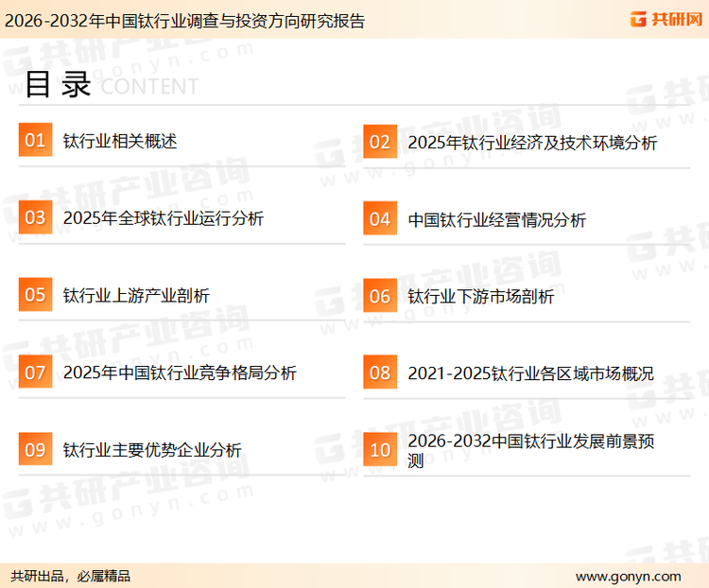Viewport: 709px width, 588px height.
Task: Open chapter 2025年钛行业经济及技术环境分析
Action: 532,143
